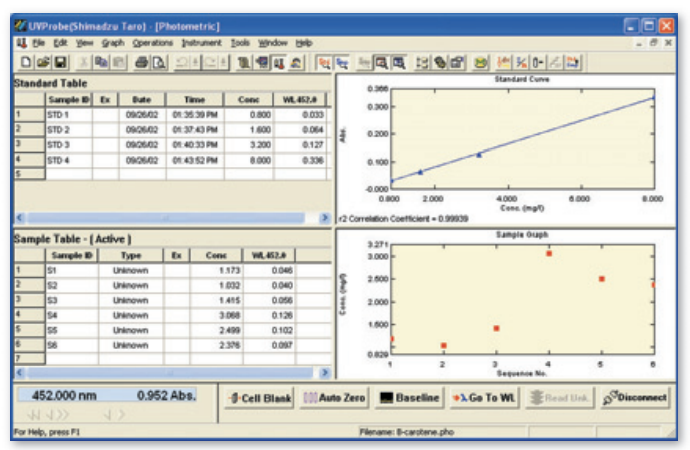Open the Graph menu
This screenshot has height=450, width=690.
coord(113,43)
